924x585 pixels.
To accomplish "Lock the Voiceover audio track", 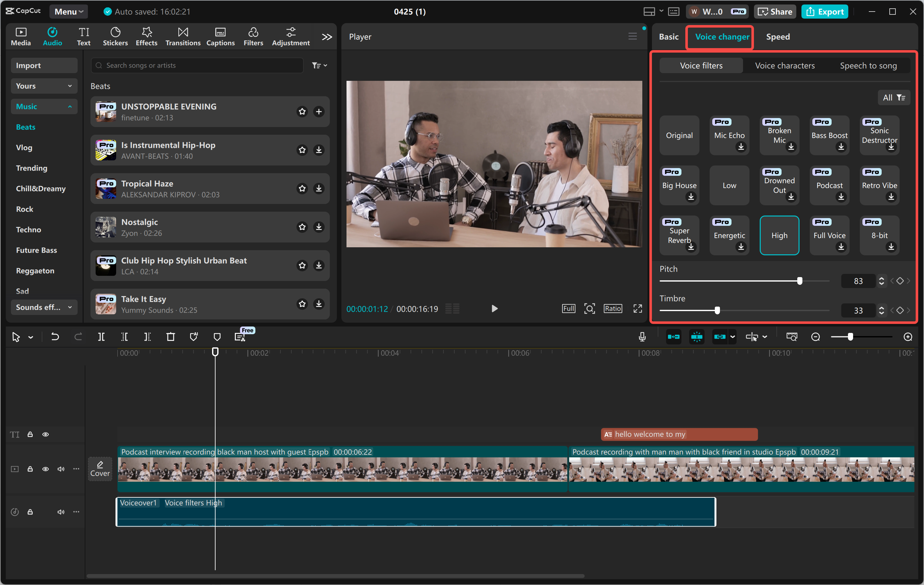I will [x=30, y=512].
